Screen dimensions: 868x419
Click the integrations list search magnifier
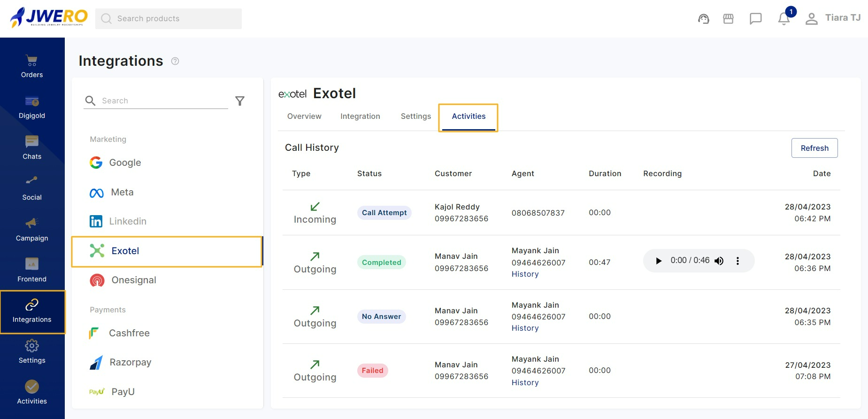(90, 101)
